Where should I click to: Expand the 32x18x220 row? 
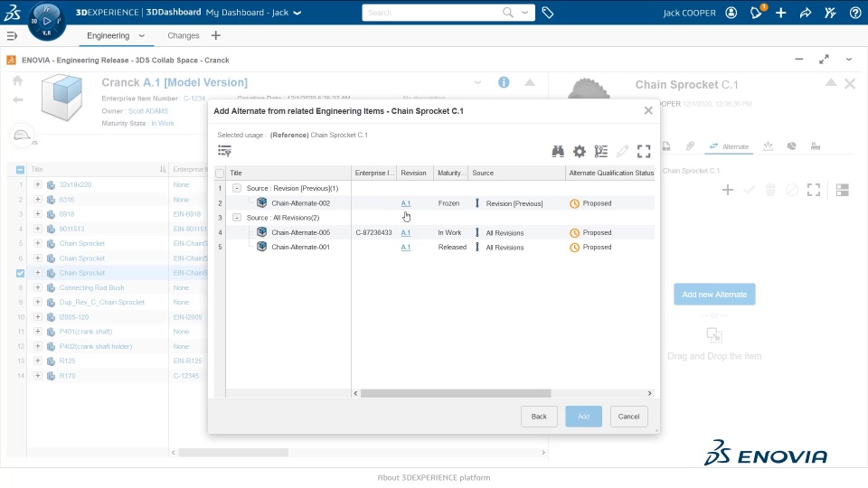[38, 184]
